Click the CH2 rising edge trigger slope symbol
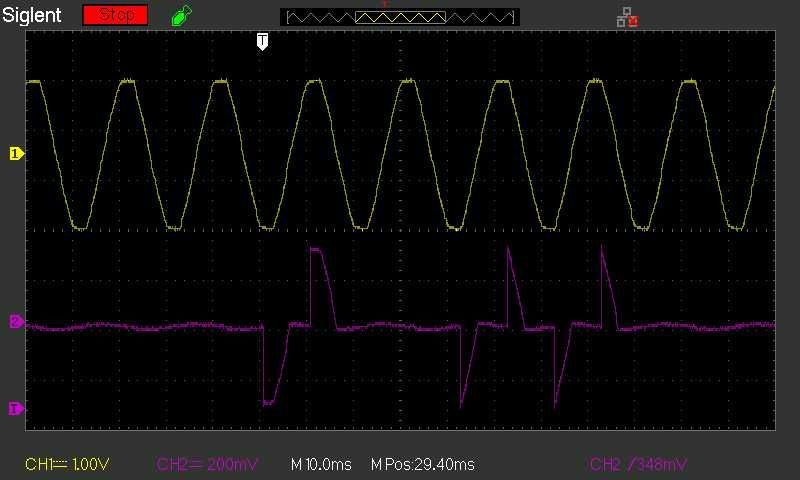The height and width of the screenshot is (480, 800). [x=631, y=464]
